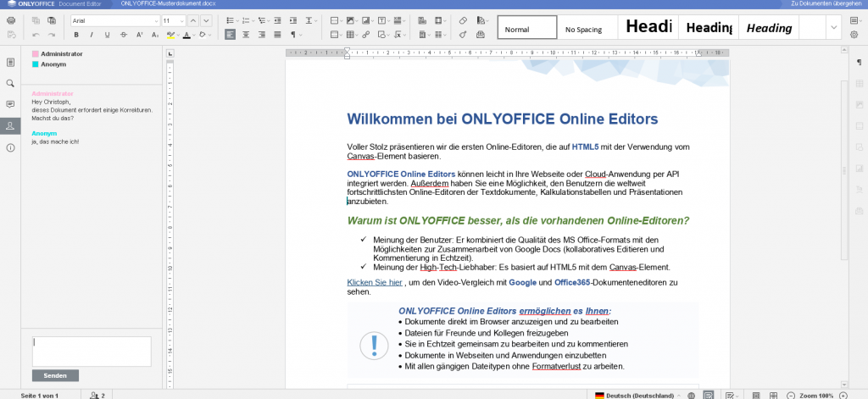Click the insert hyperlink icon

365,35
